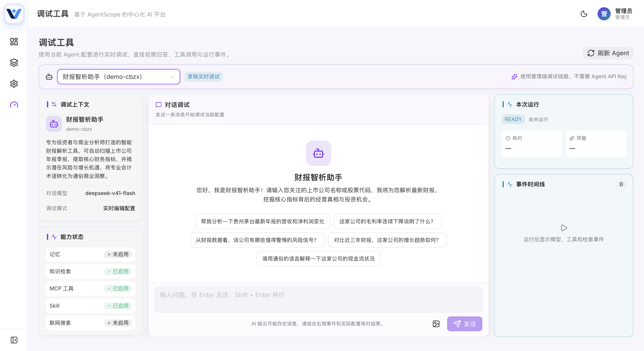Attach an image with the picture icon
Screen dimensions: 644x351
coord(436,324)
